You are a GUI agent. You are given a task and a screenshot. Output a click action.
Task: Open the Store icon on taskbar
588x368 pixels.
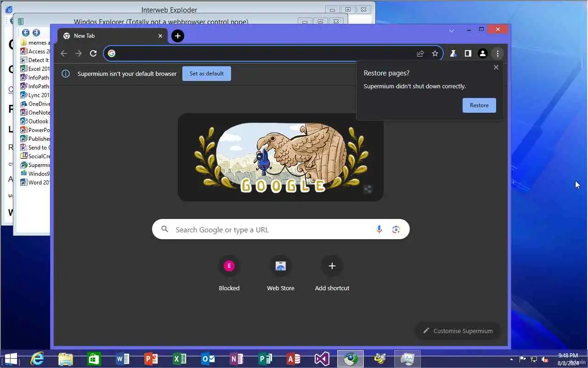tap(94, 359)
